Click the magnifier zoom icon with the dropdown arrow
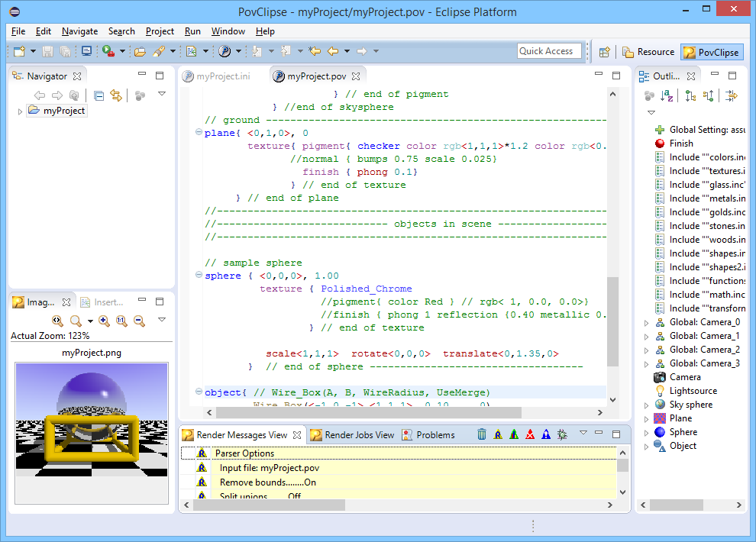This screenshot has width=756, height=542. pos(76,321)
